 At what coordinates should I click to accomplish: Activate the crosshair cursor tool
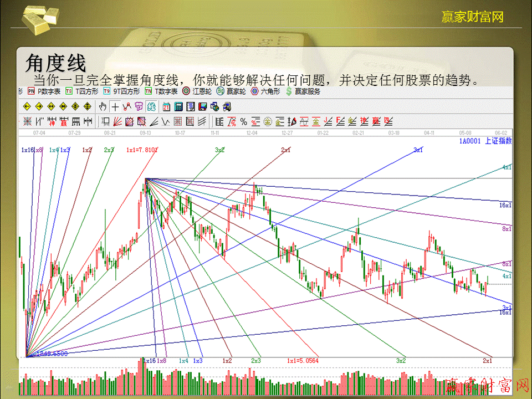pyautogui.click(x=115, y=106)
